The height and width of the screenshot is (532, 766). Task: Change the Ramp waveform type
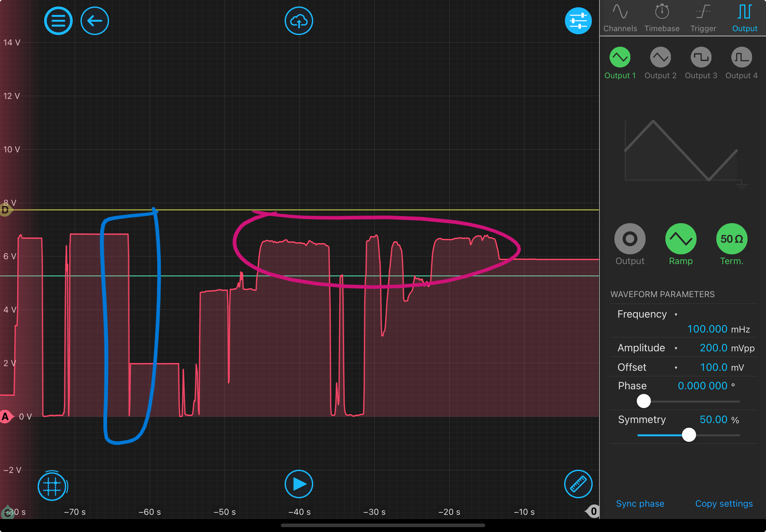[681, 244]
